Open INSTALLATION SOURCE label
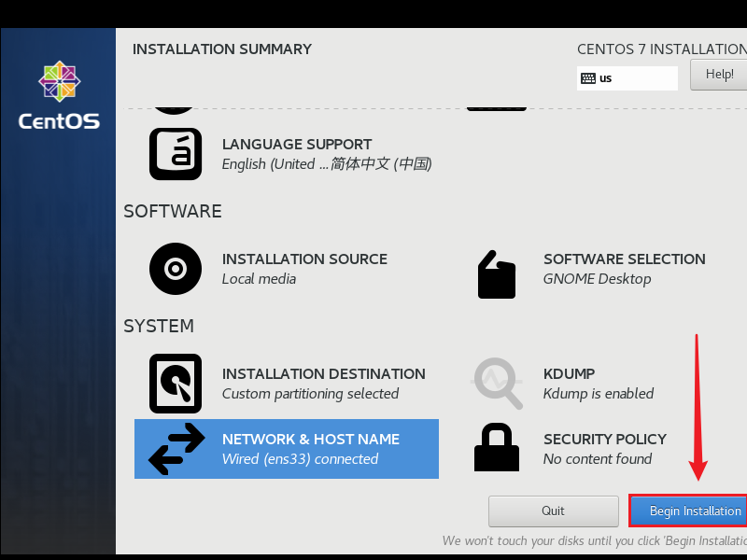 click(304, 259)
